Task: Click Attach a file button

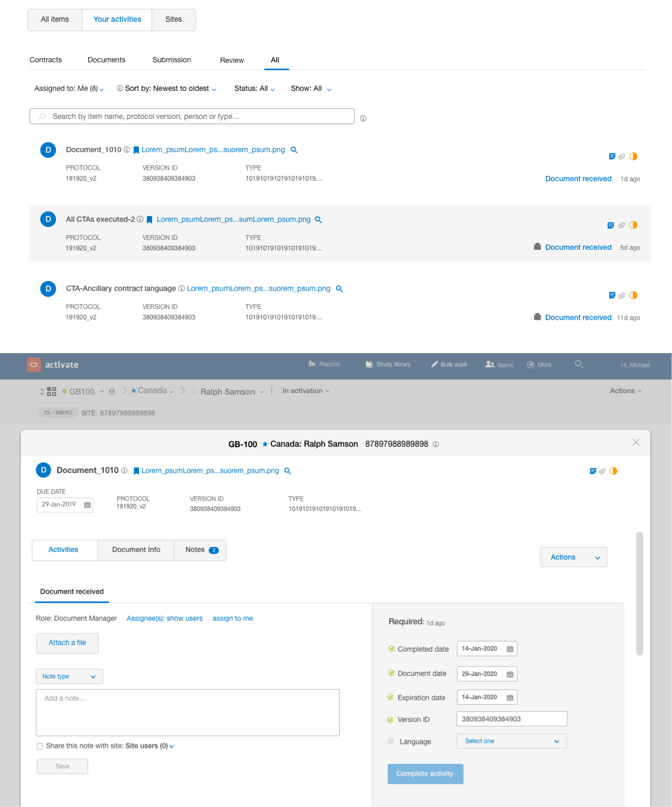Action: 67,643
